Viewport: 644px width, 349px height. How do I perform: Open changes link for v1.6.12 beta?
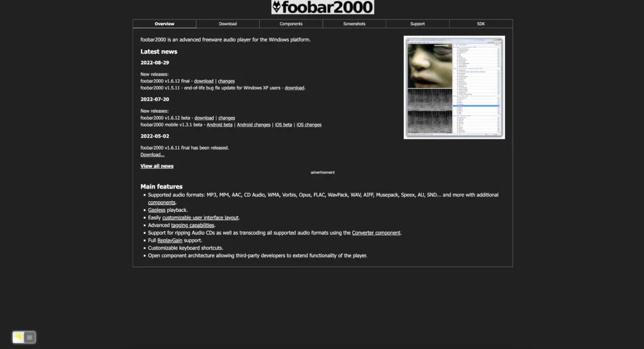click(x=226, y=118)
